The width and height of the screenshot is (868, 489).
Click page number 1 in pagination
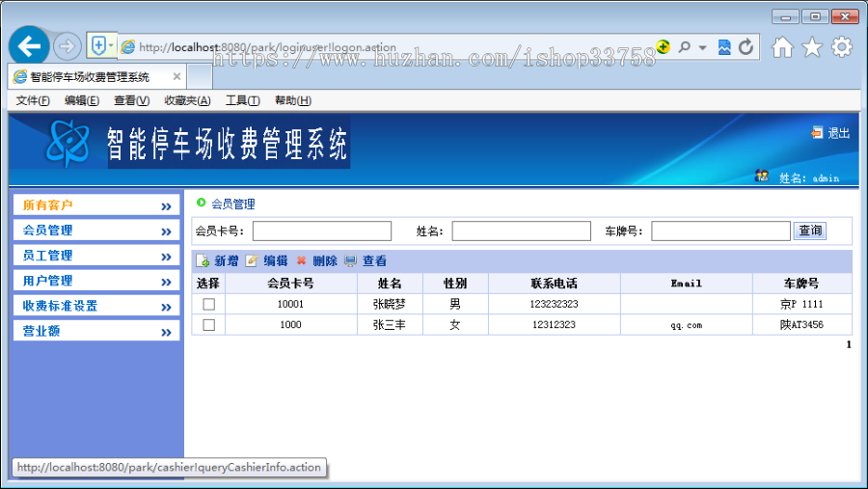pyautogui.click(x=849, y=344)
